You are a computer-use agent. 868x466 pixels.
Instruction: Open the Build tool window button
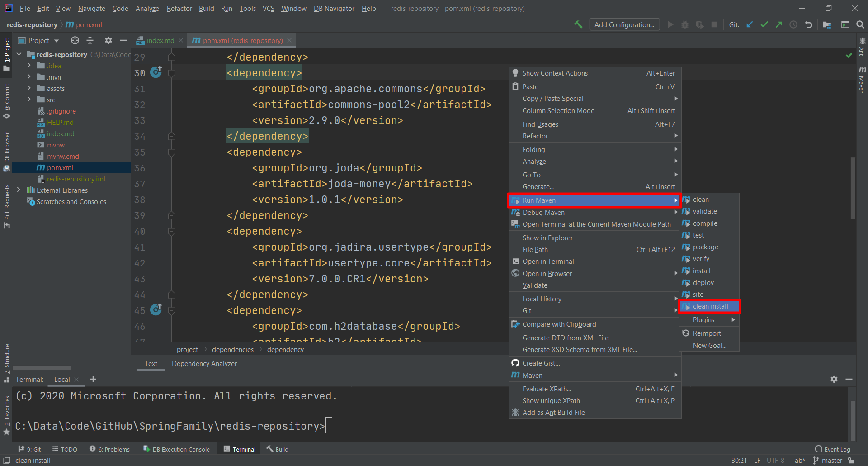(x=278, y=449)
